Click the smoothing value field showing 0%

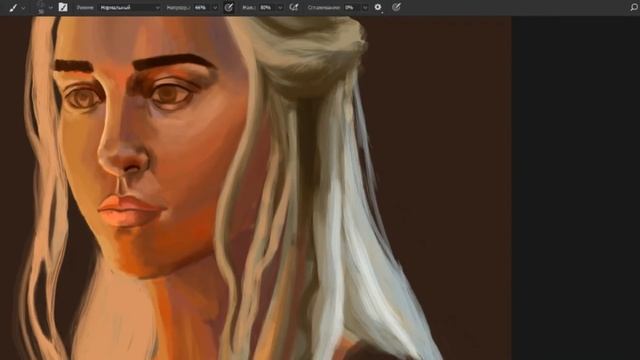pos(351,7)
